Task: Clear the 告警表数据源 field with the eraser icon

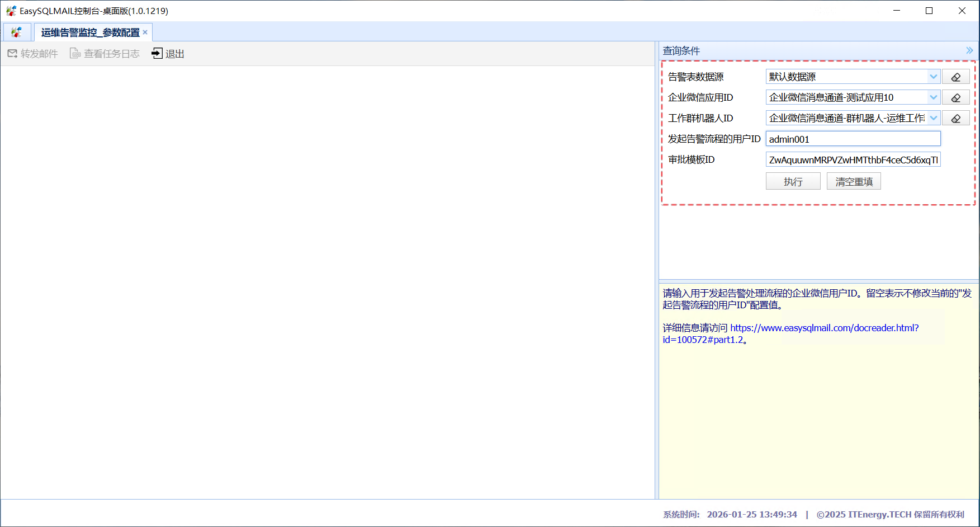Action: 956,77
